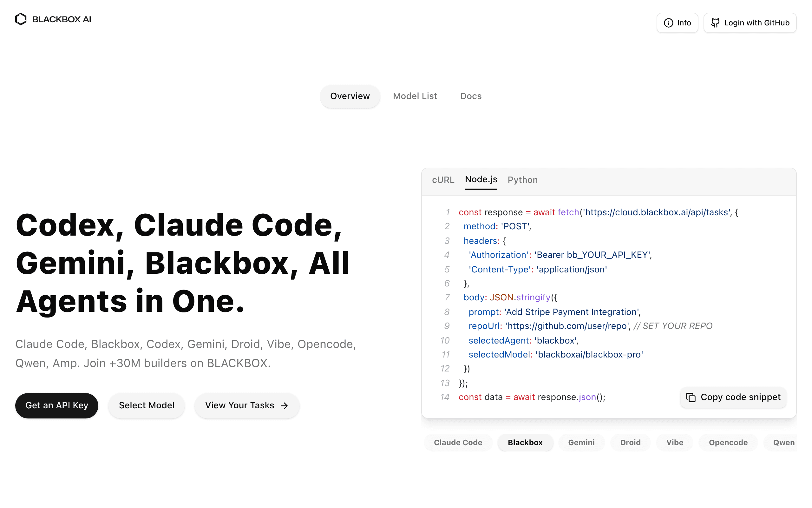Click the repoUrl 'https://github.com/user/repo' string
Viewport: 812px width, 508px height.
pyautogui.click(x=567, y=326)
